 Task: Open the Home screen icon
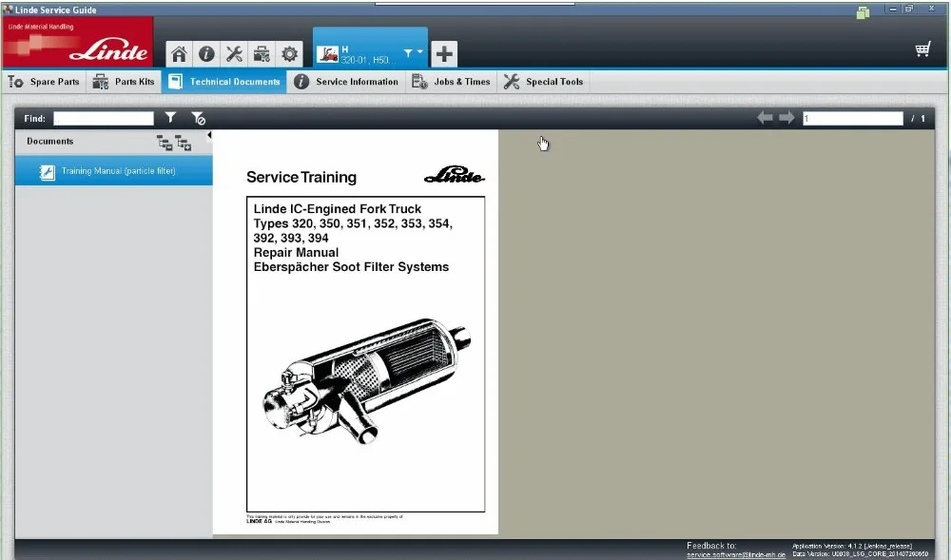(x=179, y=53)
